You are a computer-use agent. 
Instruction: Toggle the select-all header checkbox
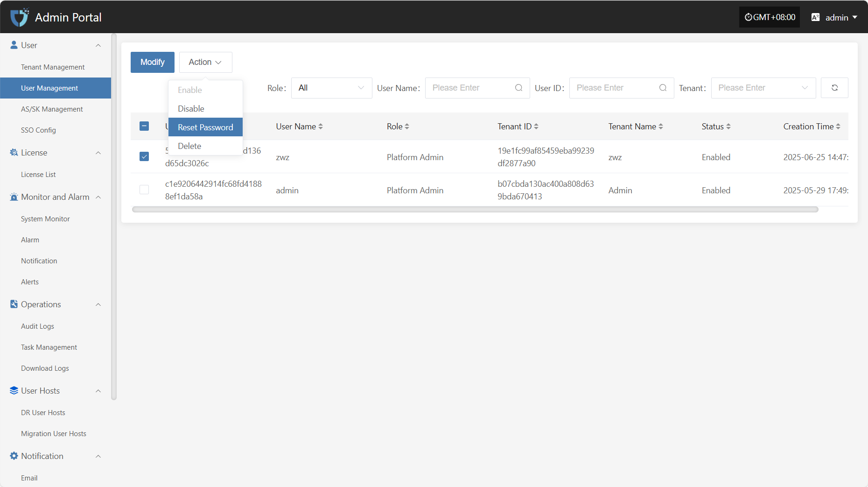(x=144, y=126)
